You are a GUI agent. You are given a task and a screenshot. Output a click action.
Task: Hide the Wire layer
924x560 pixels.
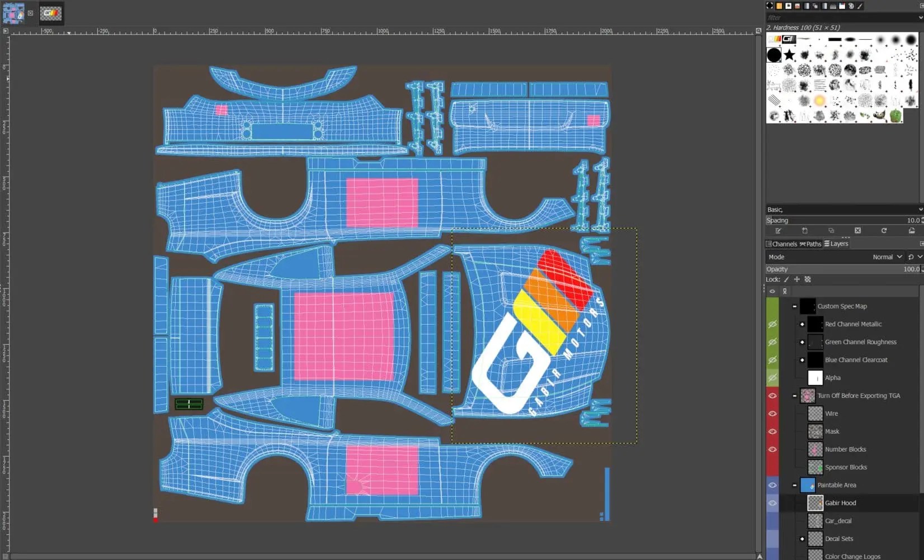point(772,414)
